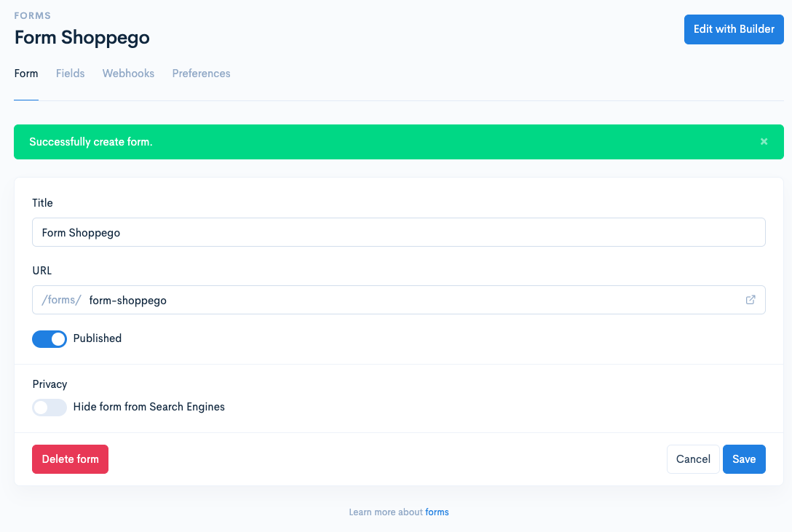Cancel the form changes
Image resolution: width=792 pixels, height=532 pixels.
click(693, 459)
